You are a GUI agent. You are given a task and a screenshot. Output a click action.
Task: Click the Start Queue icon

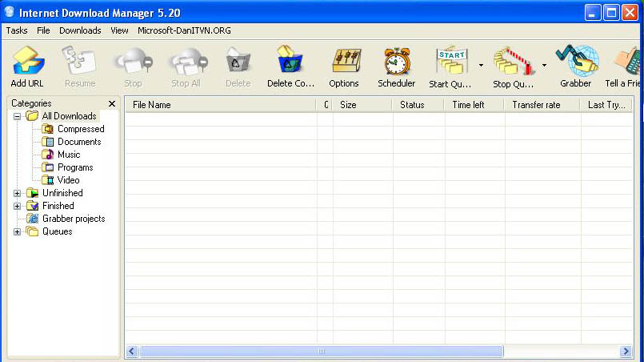coord(451,62)
